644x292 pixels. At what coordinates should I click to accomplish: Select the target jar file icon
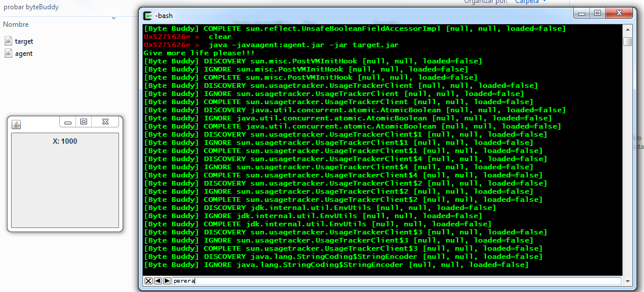(9, 41)
